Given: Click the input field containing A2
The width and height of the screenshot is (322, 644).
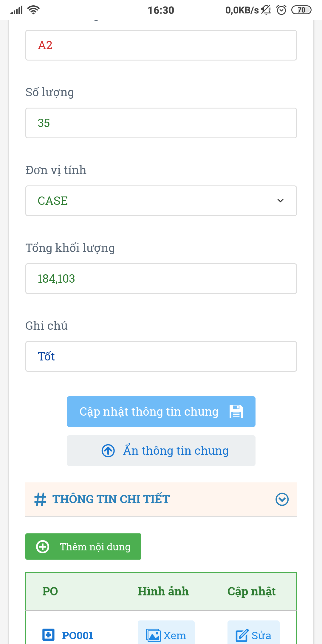Looking at the screenshot, I should [161, 45].
